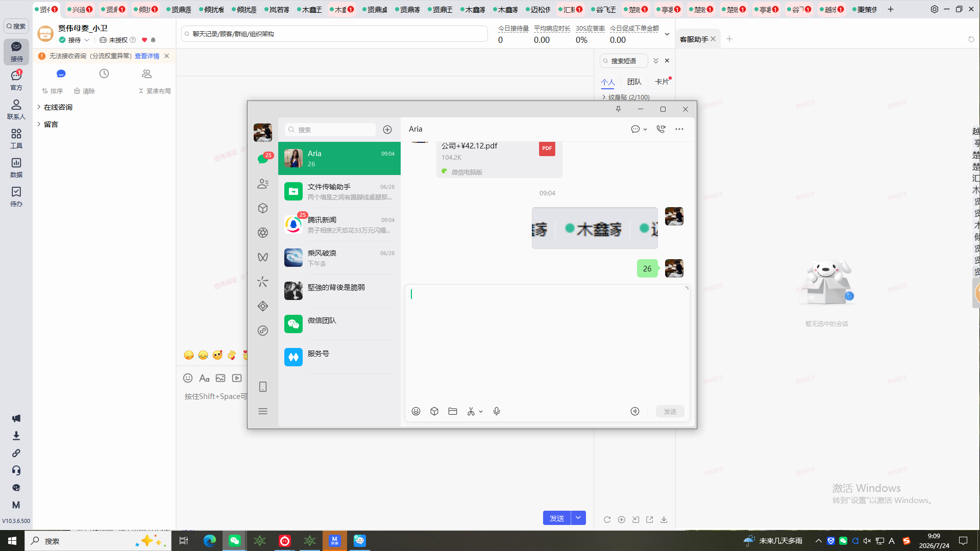Start a voice call with Aria
This screenshot has height=551, width=980.
click(x=661, y=129)
